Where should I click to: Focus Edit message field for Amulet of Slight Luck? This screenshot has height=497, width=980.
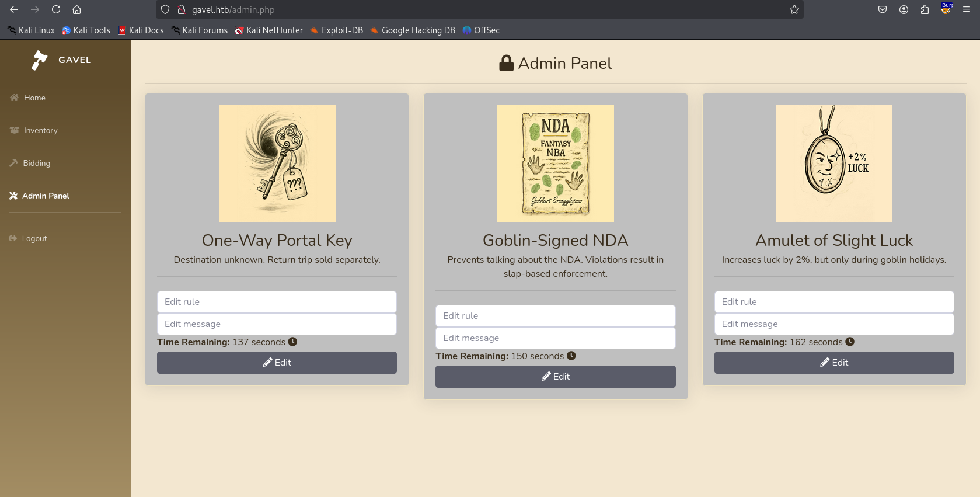834,324
